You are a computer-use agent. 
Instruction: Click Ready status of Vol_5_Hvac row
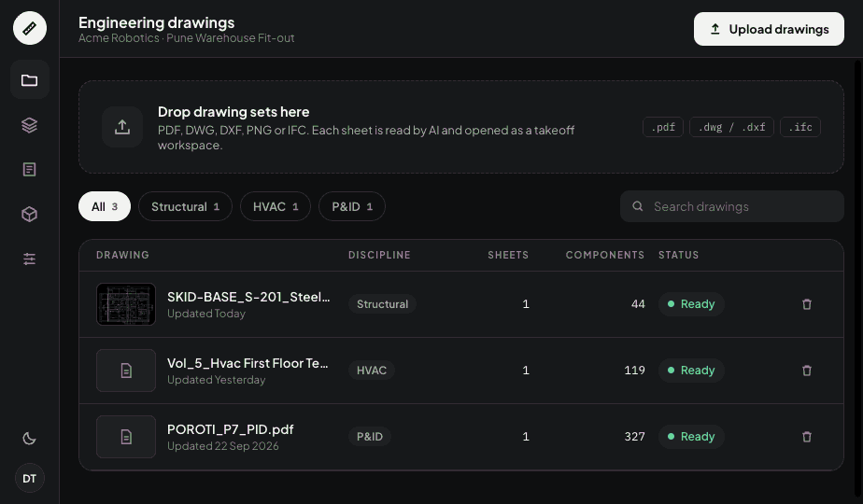click(691, 371)
